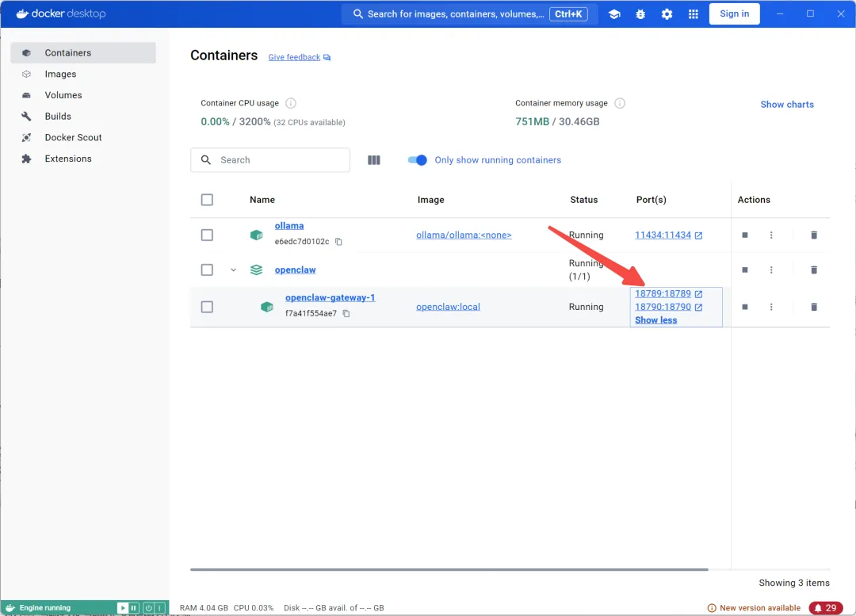Stop the openclaw-gateway-1 container

coord(744,307)
